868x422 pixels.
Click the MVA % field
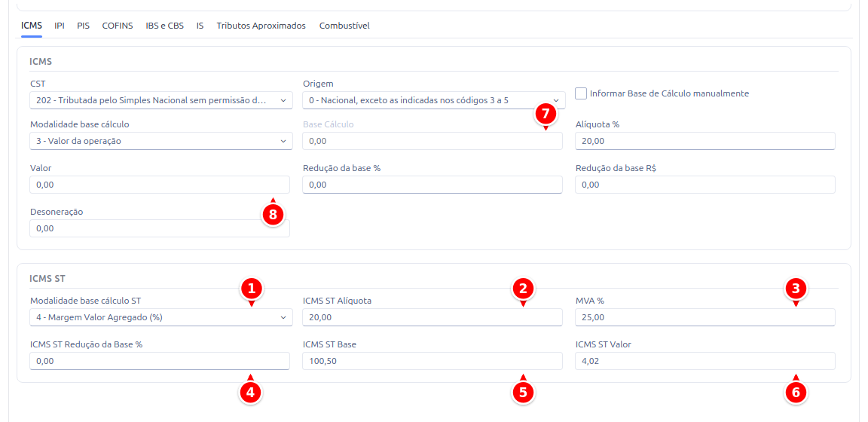point(705,317)
